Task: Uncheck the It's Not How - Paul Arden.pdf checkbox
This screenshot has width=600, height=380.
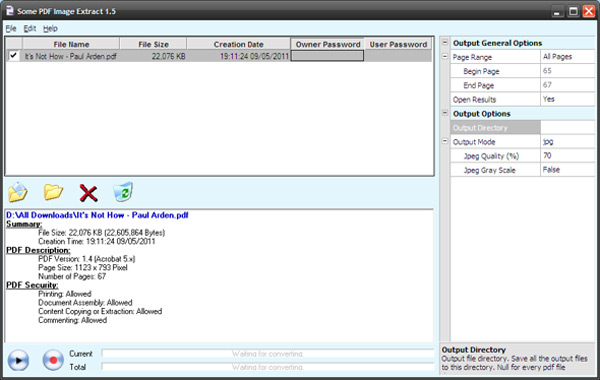Action: pos(13,55)
